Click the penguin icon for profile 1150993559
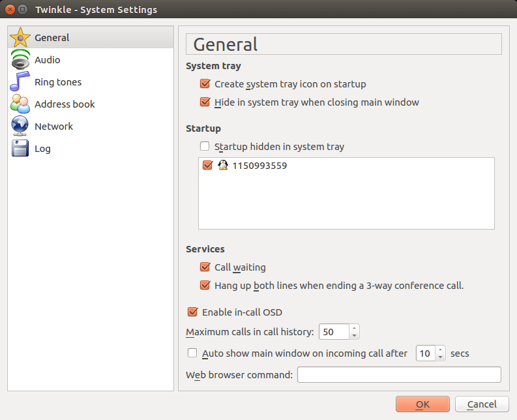The image size is (517, 420). pos(223,165)
